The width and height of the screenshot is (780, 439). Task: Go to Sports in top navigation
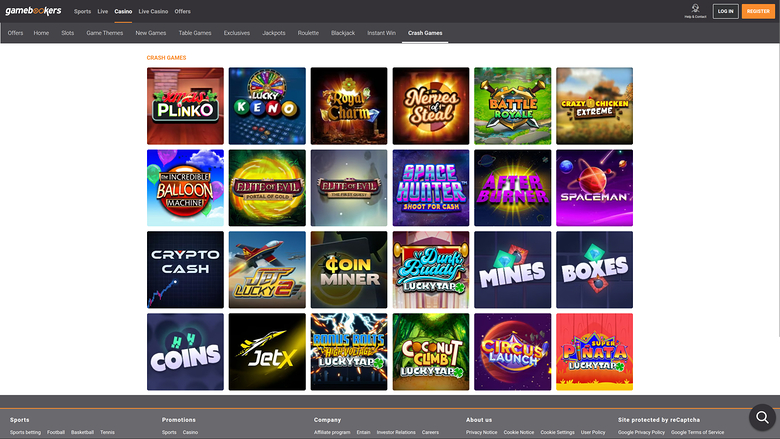click(x=82, y=11)
